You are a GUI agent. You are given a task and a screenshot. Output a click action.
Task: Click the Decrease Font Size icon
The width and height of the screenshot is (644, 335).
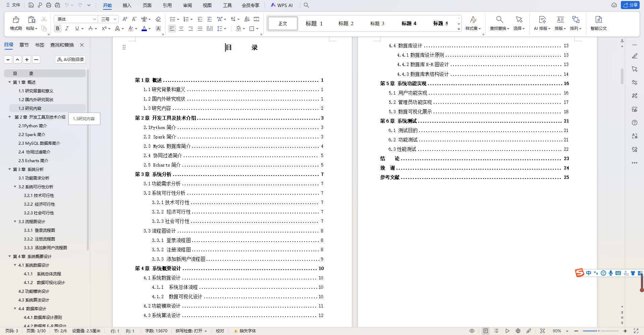(x=134, y=19)
